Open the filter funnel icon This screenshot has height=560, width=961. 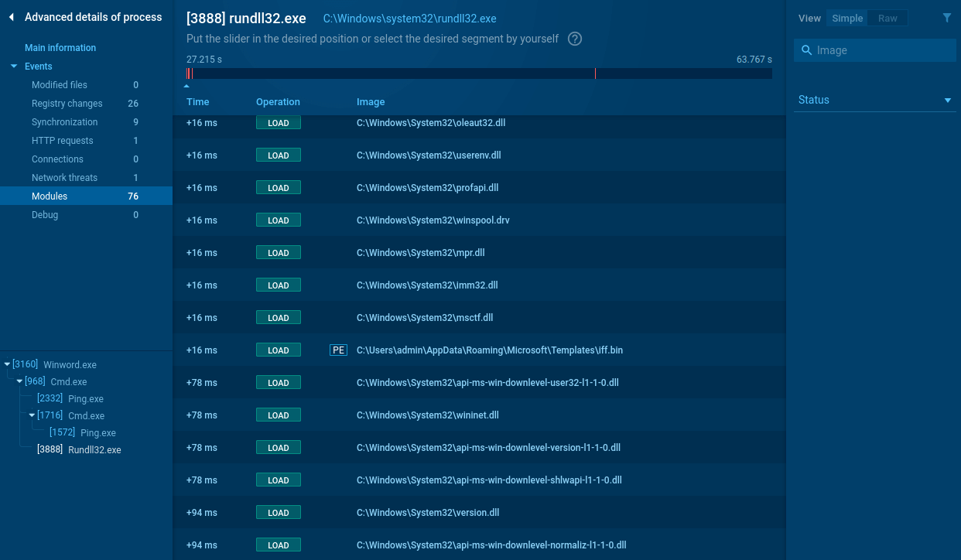pyautogui.click(x=947, y=18)
